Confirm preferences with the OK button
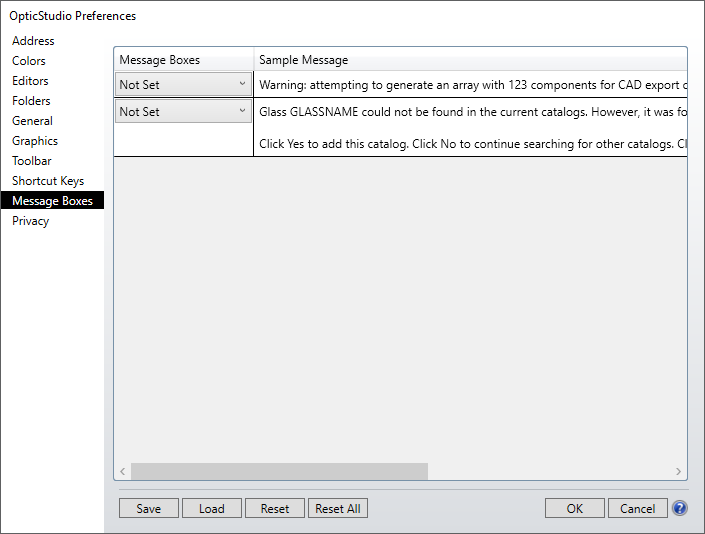The height and width of the screenshot is (534, 705). pyautogui.click(x=574, y=508)
